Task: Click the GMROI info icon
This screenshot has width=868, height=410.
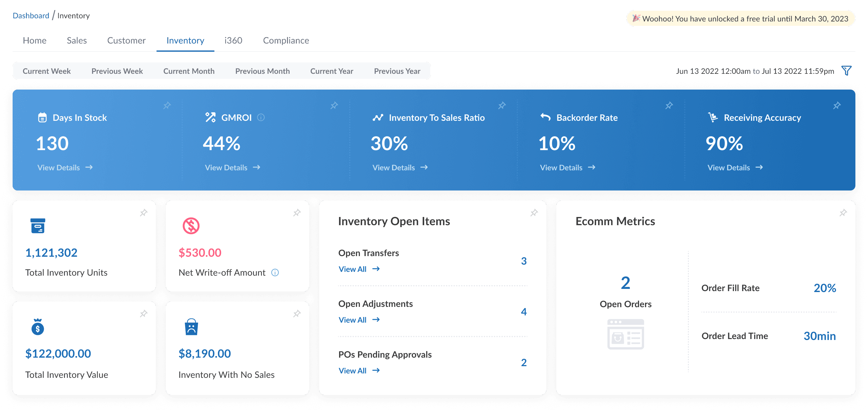Action: pos(261,117)
